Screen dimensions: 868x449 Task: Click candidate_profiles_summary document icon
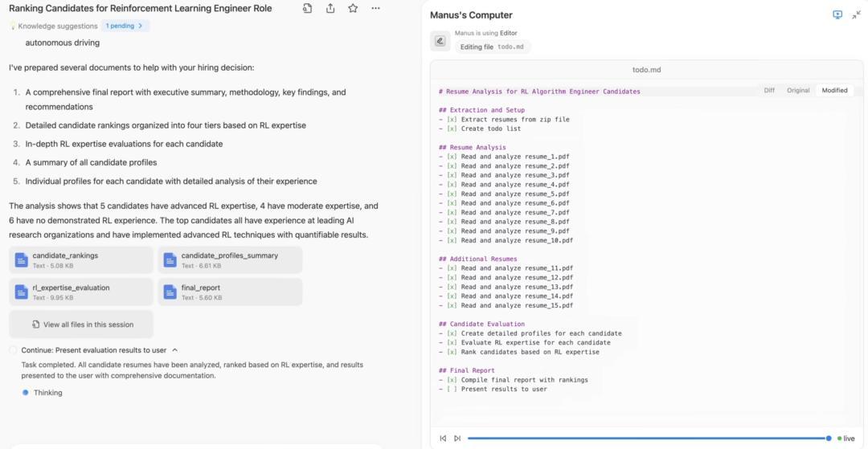[x=170, y=260]
